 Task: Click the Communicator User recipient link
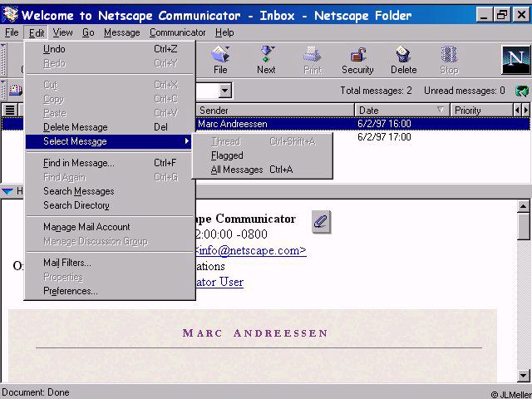[x=219, y=282]
